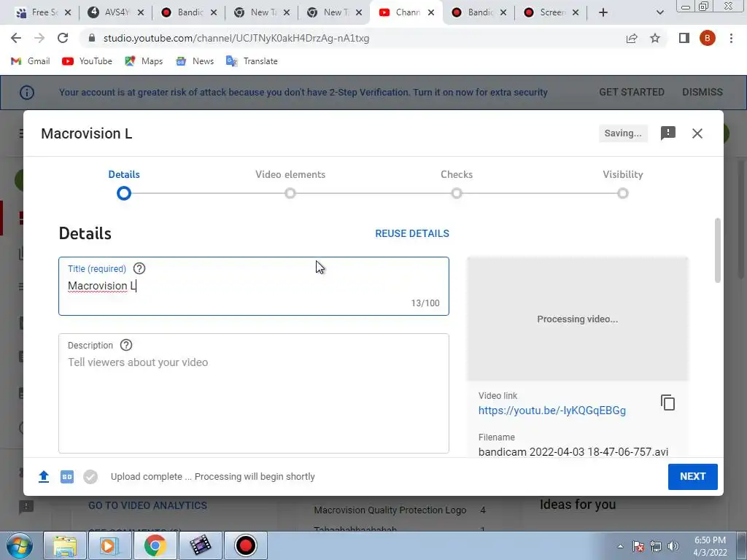
Task: Click GET STARTED on 2-Step Verification banner
Action: click(632, 92)
